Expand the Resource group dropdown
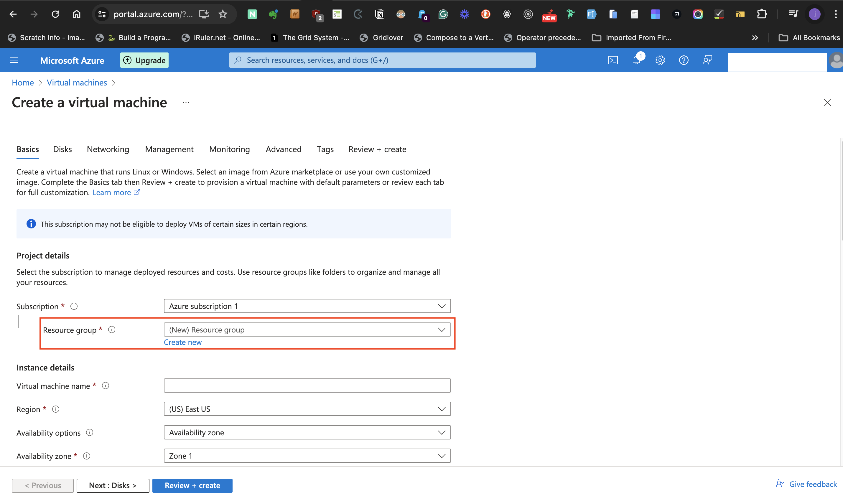 click(307, 330)
